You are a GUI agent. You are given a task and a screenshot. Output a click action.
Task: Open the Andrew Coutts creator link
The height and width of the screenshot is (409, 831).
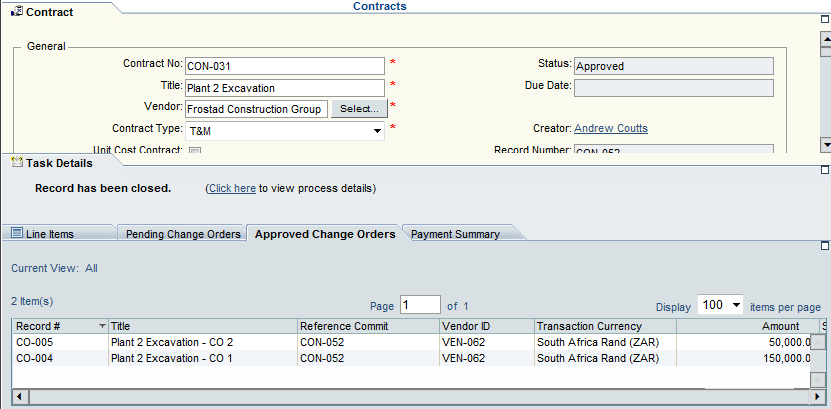point(610,128)
